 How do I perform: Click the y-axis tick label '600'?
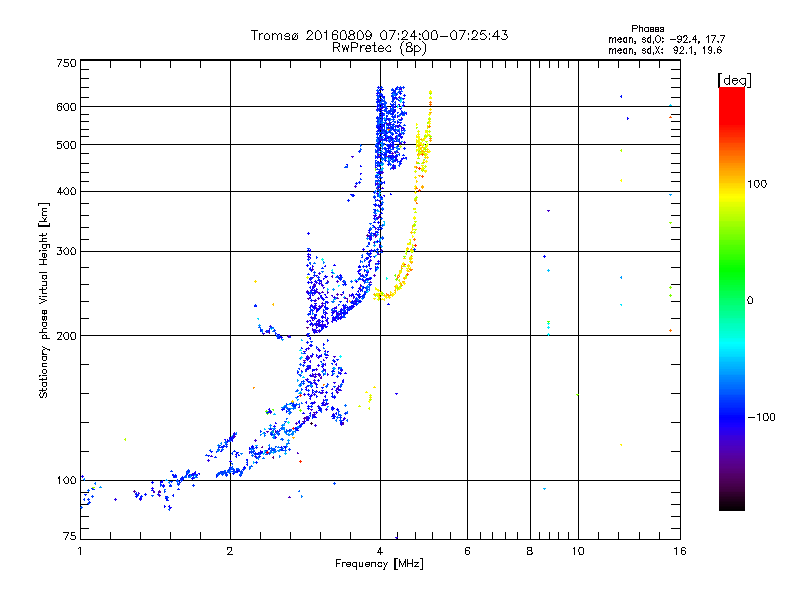[x=66, y=107]
